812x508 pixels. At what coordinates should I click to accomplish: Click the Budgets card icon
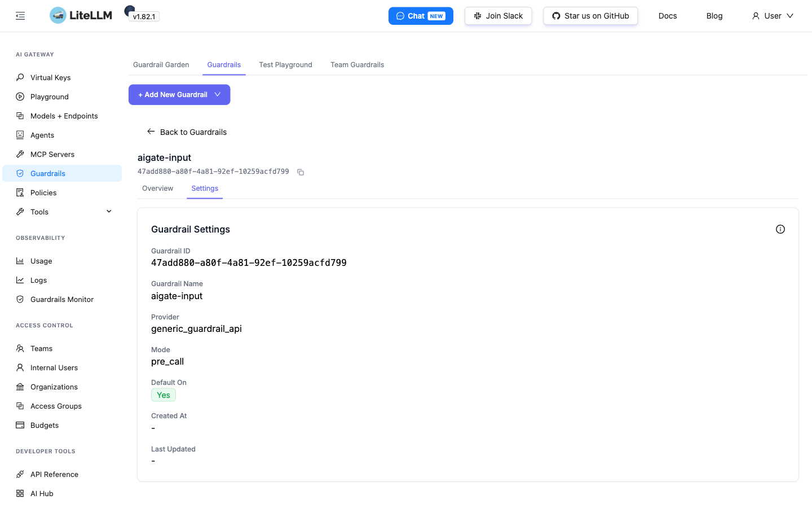pos(20,425)
